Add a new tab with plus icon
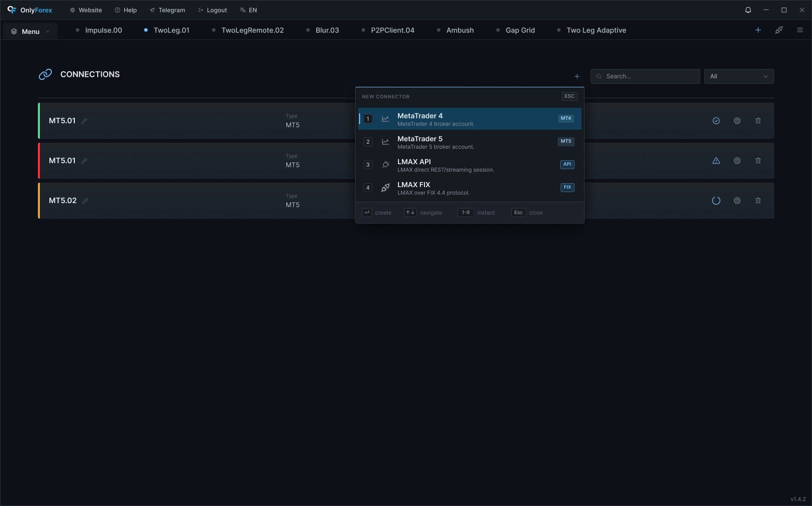 (758, 30)
